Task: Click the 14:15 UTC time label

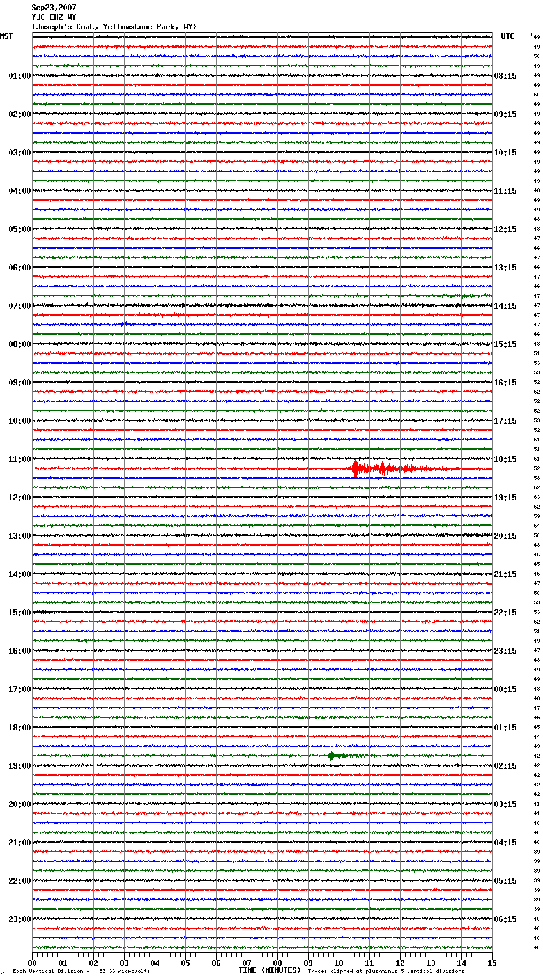Action: point(505,306)
